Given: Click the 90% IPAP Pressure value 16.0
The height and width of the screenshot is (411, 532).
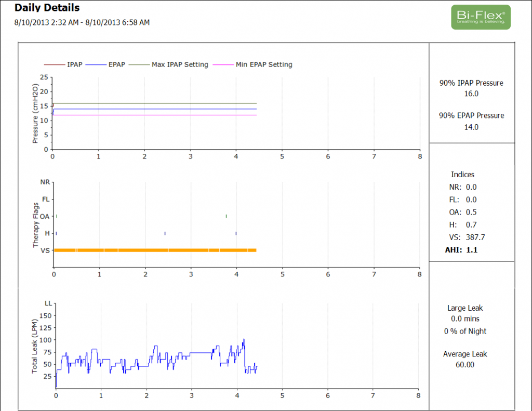Looking at the screenshot, I should click(x=471, y=94).
